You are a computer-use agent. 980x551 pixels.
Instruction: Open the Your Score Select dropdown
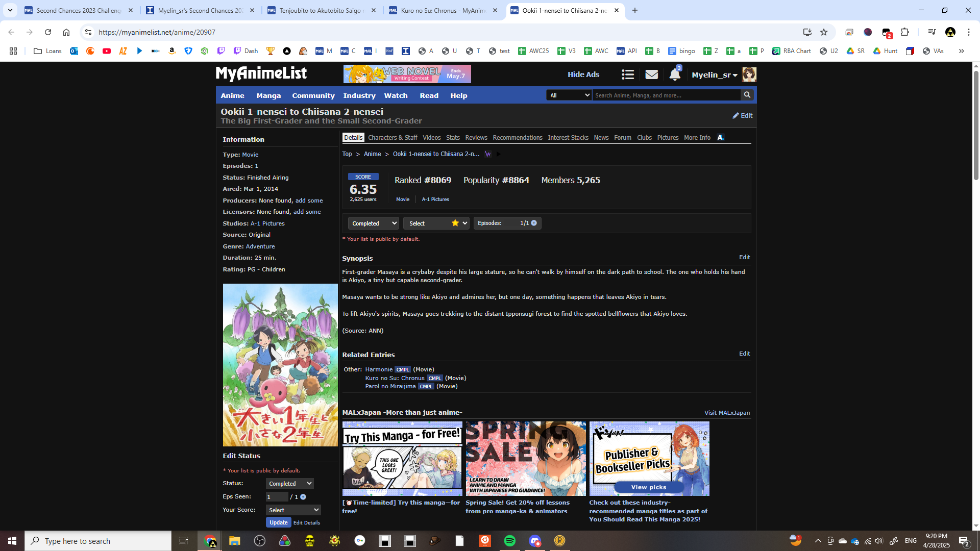click(293, 510)
